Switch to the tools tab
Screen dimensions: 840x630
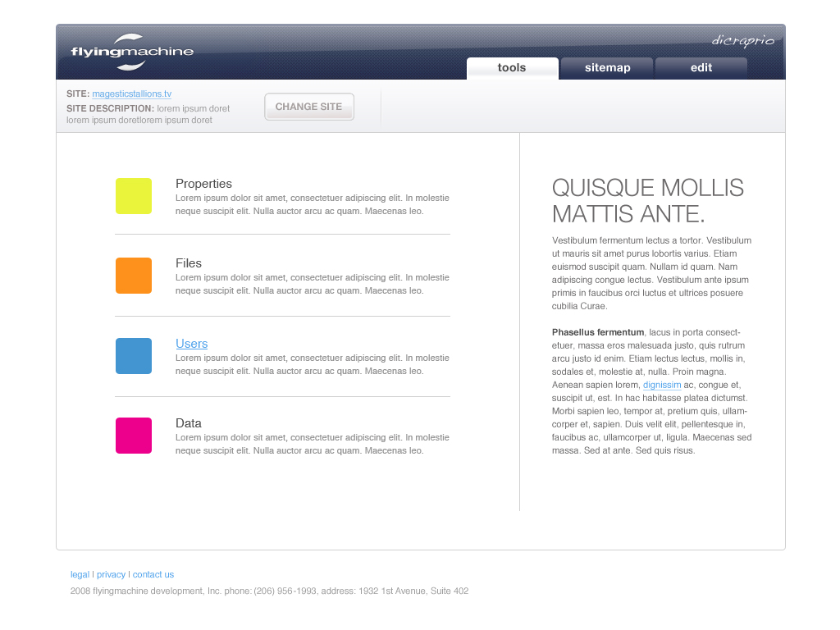512,68
